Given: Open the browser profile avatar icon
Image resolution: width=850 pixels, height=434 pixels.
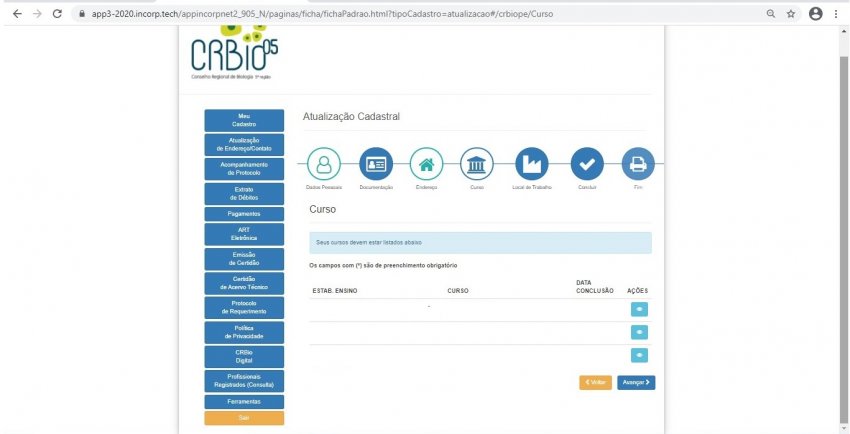Looking at the screenshot, I should [815, 14].
